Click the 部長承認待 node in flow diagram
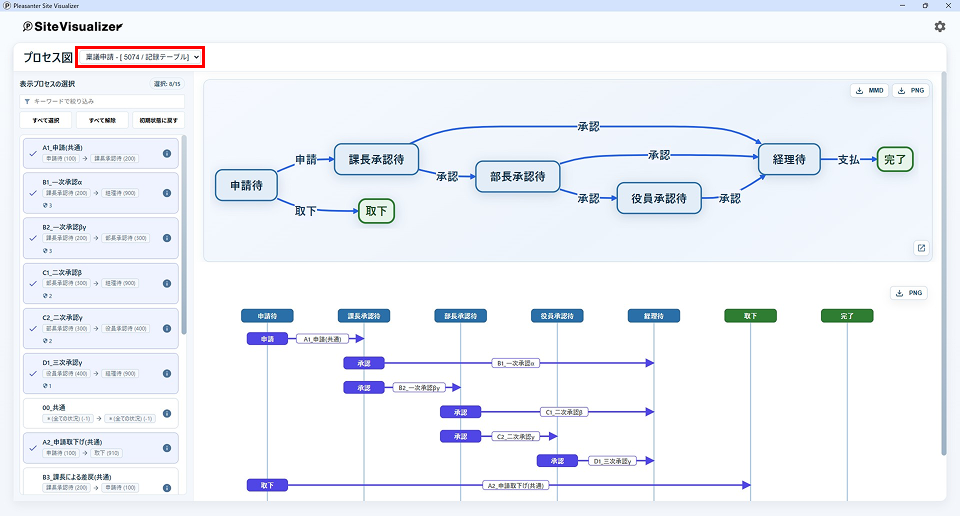The width and height of the screenshot is (960, 516). [x=517, y=177]
